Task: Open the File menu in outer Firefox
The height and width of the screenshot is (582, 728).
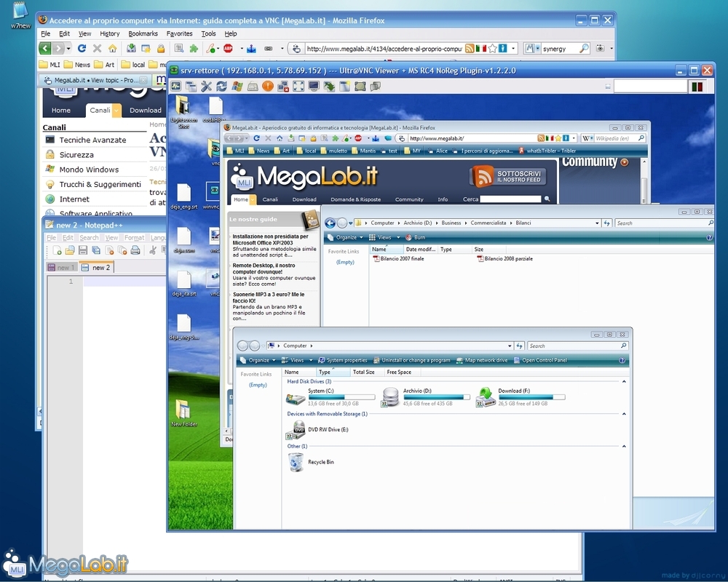Action: tap(45, 33)
